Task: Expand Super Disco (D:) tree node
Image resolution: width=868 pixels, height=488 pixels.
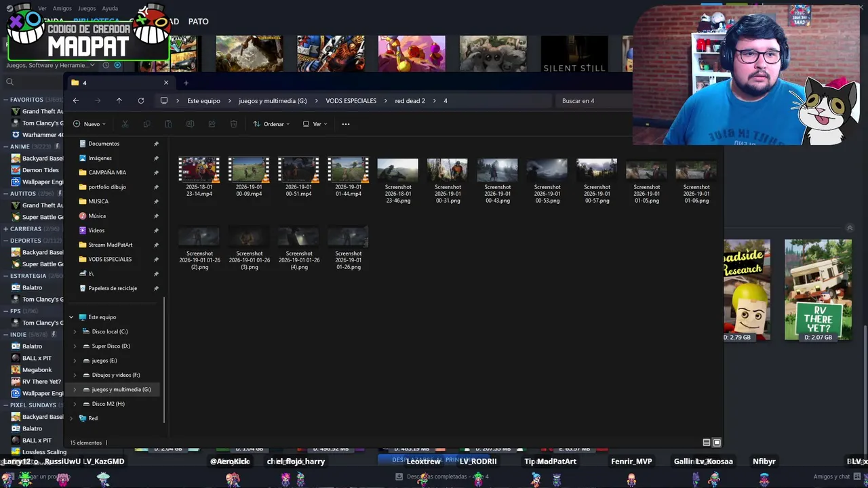Action: tap(75, 346)
